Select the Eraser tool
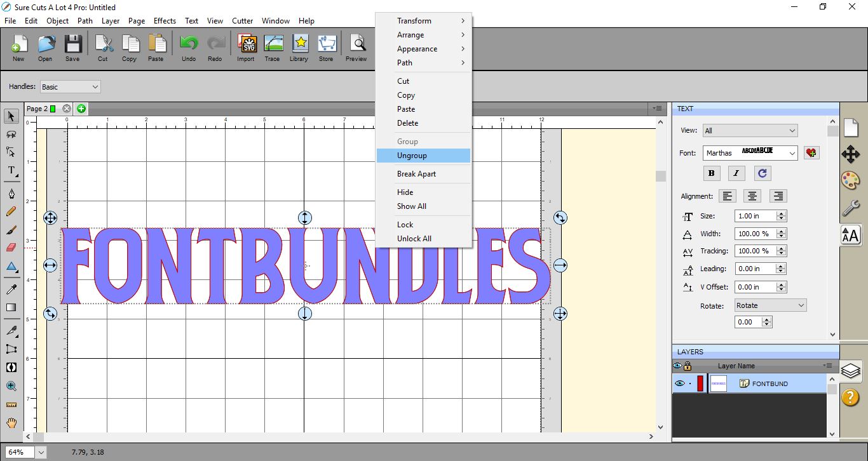 coord(11,248)
